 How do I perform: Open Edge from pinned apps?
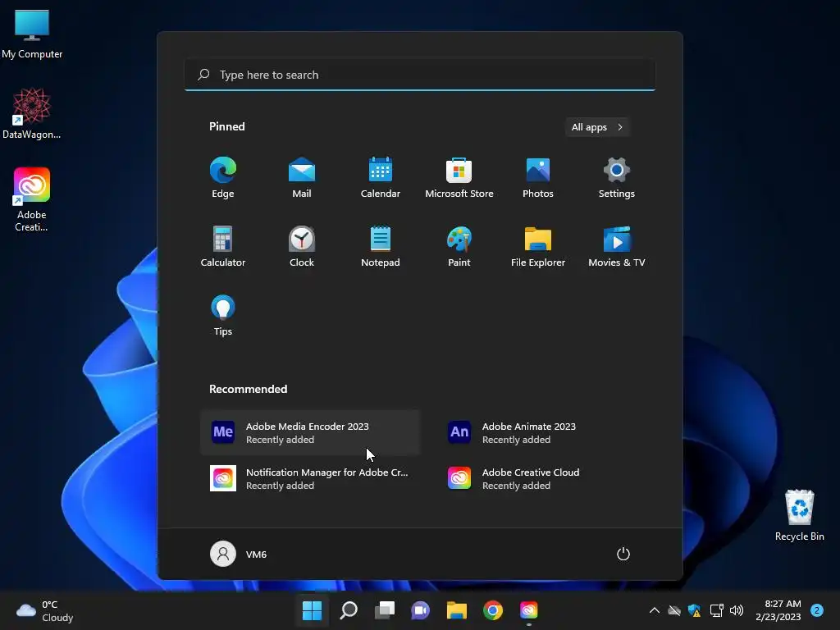pyautogui.click(x=223, y=178)
